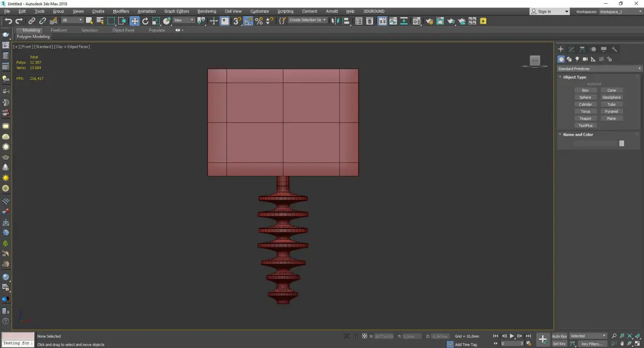Select the Cameras category in Create panel
644x348 pixels.
tap(585, 59)
